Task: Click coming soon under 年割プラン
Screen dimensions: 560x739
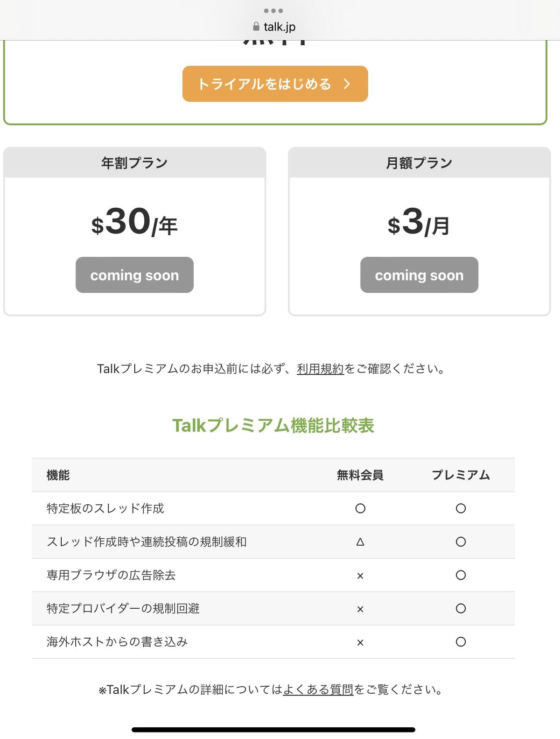Action: (x=134, y=275)
